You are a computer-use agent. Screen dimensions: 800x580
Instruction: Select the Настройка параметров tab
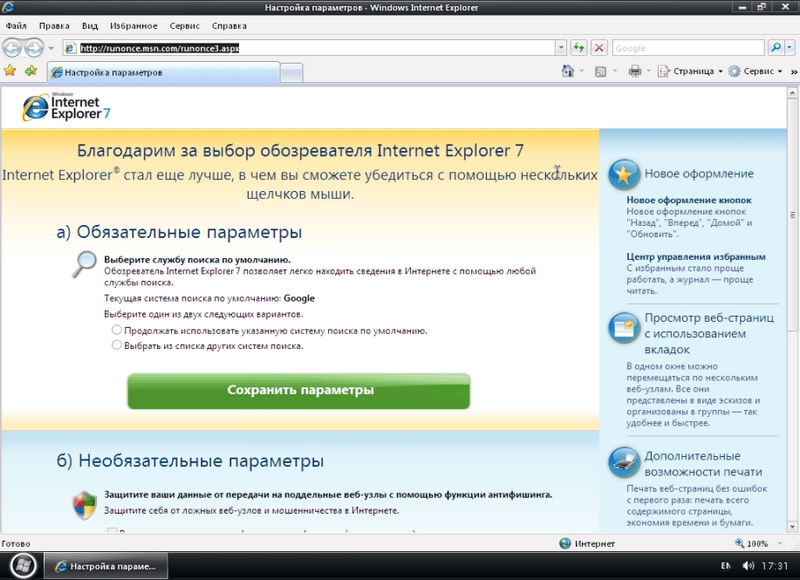click(163, 72)
